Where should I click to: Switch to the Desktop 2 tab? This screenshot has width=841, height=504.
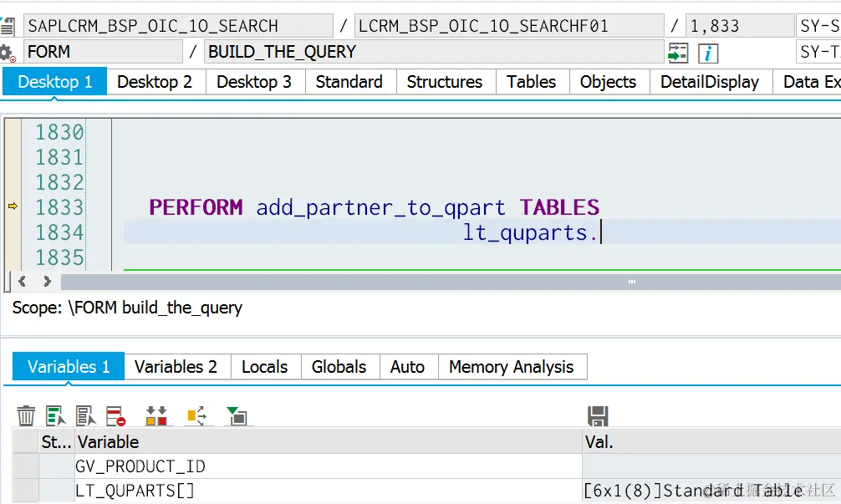(x=155, y=82)
